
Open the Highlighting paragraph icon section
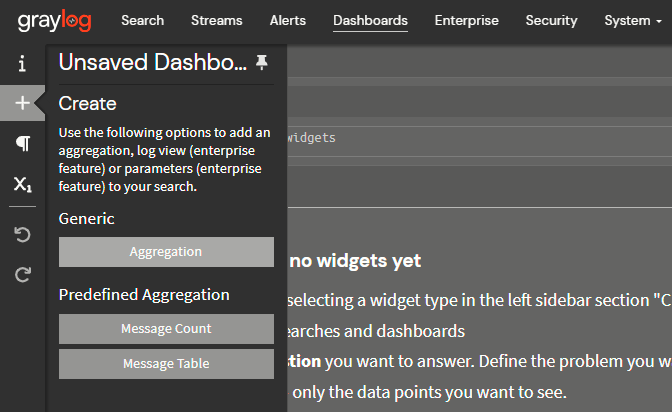(22, 144)
